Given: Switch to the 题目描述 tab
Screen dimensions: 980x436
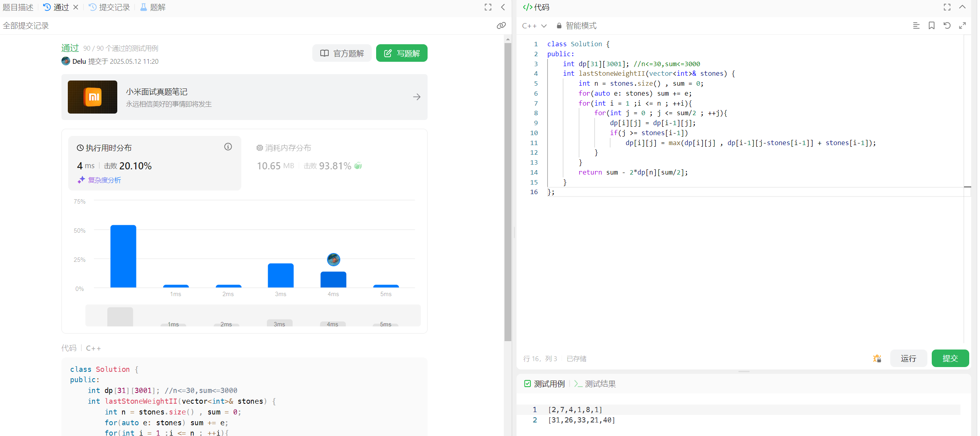Looking at the screenshot, I should tap(18, 7).
